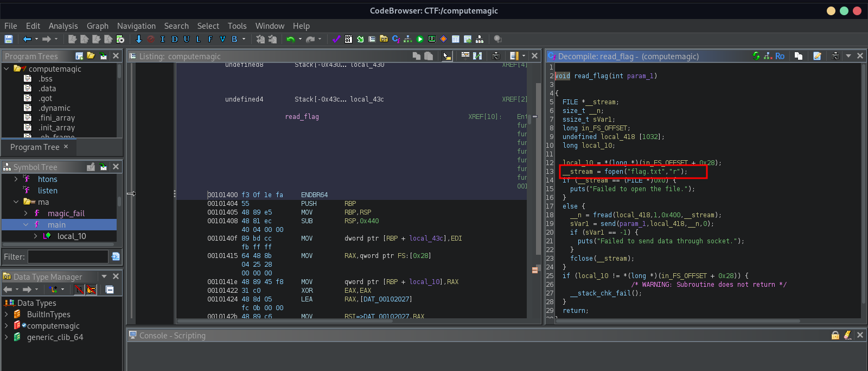This screenshot has height=371, width=868.
Task: Click the Save program icon in toolbar
Action: [x=8, y=39]
